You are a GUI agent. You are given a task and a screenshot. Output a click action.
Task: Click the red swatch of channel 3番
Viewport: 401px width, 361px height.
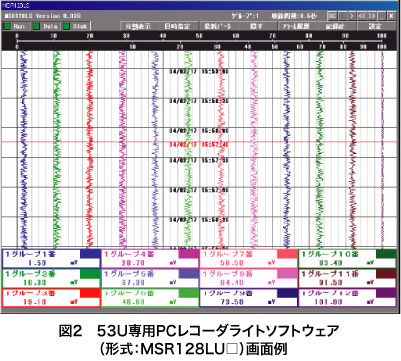[90, 293]
